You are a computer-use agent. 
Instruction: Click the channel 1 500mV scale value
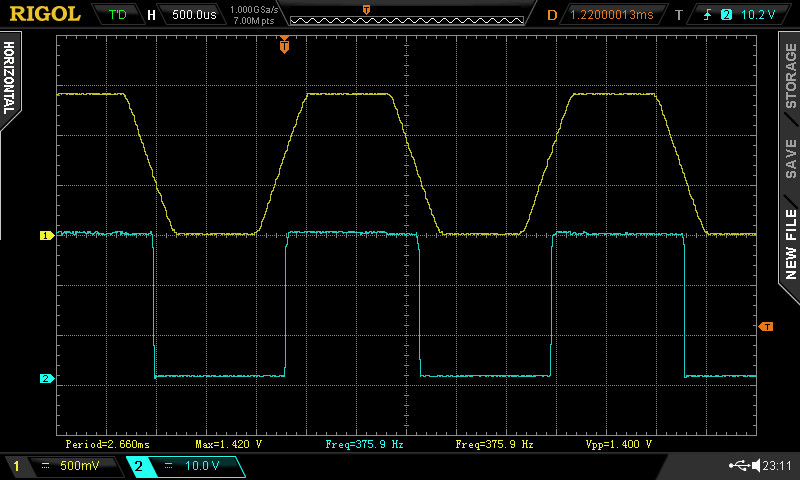pyautogui.click(x=80, y=466)
